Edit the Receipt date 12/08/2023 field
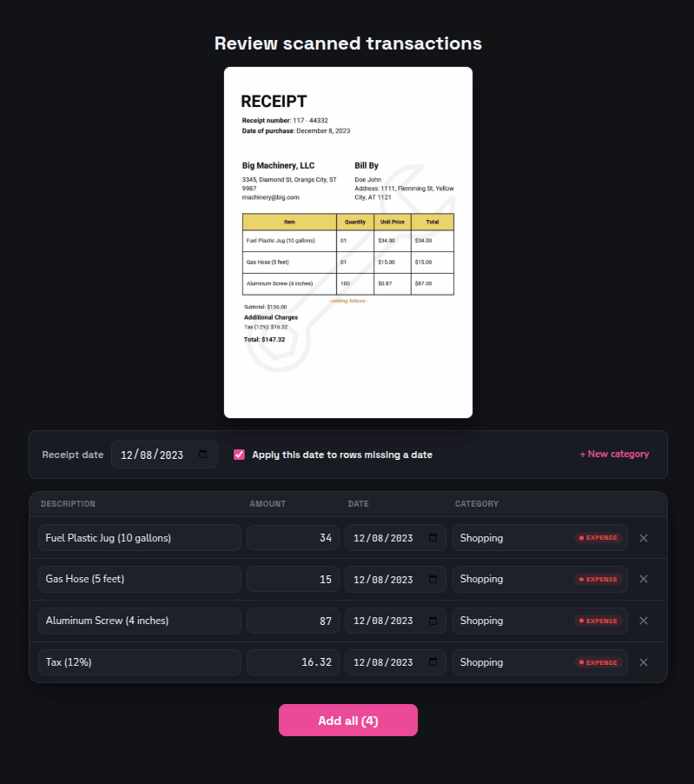The image size is (694, 784). click(x=164, y=455)
